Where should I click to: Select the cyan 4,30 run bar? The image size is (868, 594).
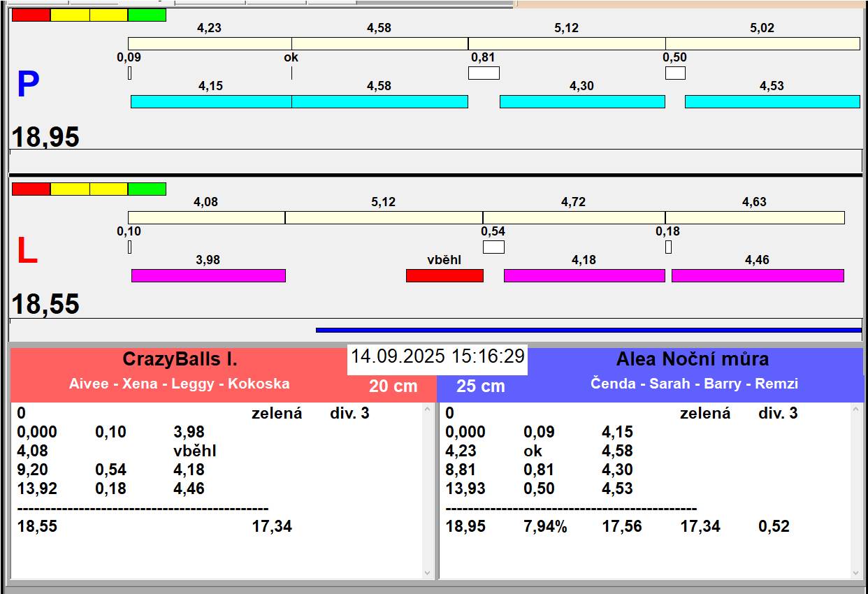coord(582,101)
